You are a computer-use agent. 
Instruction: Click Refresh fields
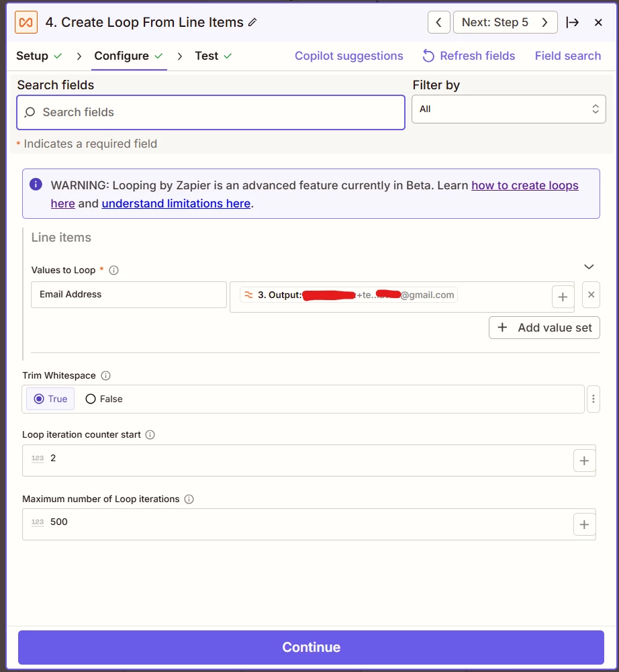click(469, 56)
